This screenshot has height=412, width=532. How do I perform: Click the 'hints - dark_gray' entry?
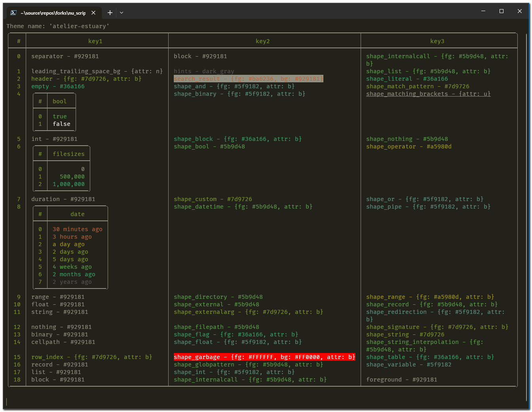(x=204, y=71)
